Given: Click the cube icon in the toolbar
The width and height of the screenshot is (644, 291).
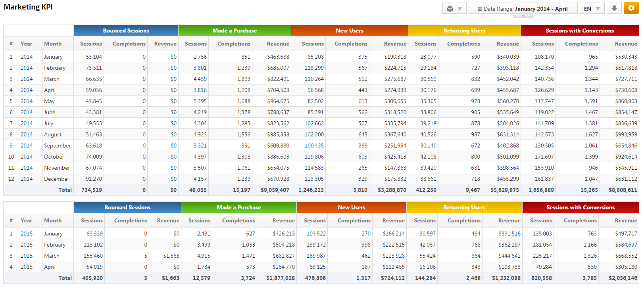Looking at the screenshot, I should 450,9.
